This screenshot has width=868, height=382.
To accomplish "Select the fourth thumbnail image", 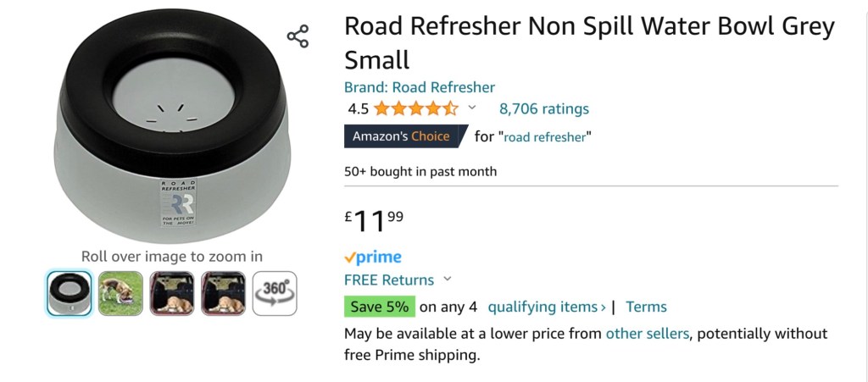I will 223,293.
